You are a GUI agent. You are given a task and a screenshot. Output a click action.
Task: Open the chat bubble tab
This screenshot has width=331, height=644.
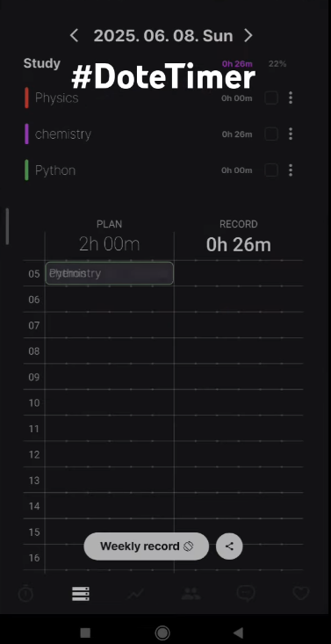tap(246, 594)
